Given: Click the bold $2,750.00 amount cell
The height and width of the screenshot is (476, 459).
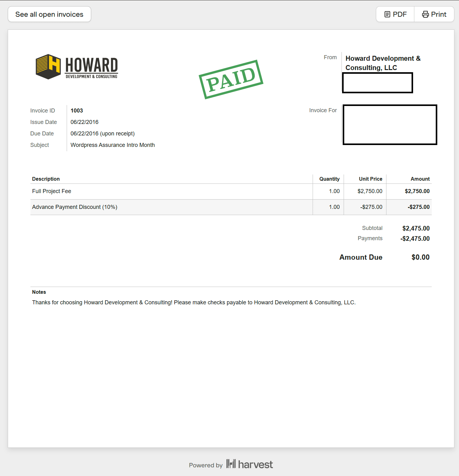Looking at the screenshot, I should [417, 191].
